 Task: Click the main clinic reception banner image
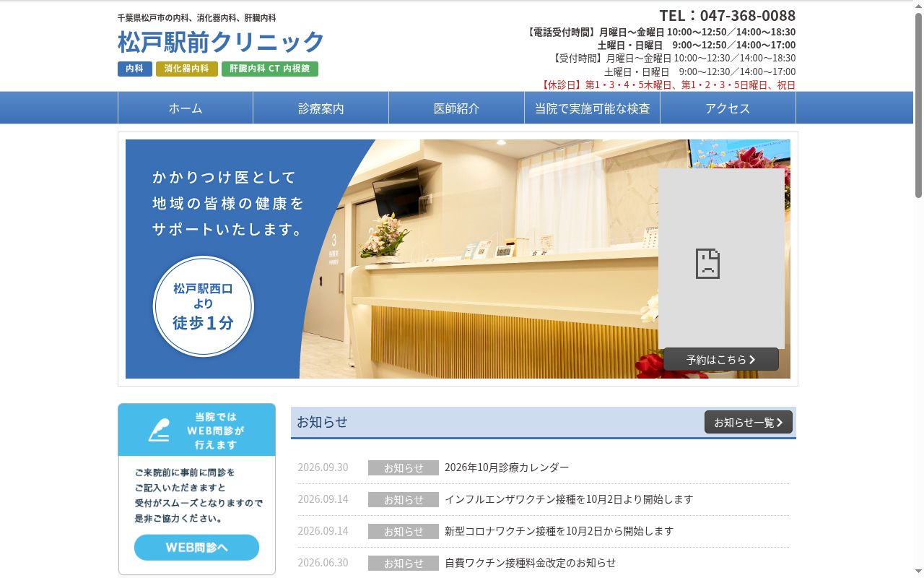[458, 259]
